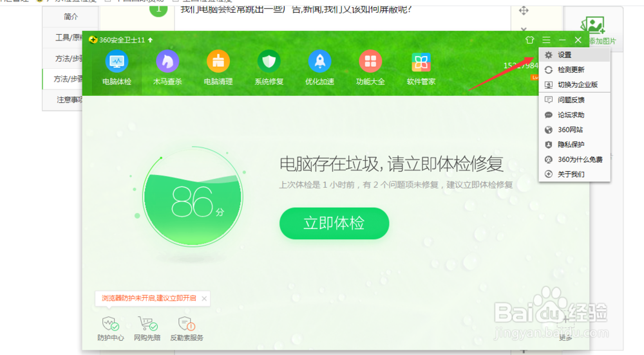Select 检测更新 menu entry
The height and width of the screenshot is (355, 644).
click(x=574, y=69)
